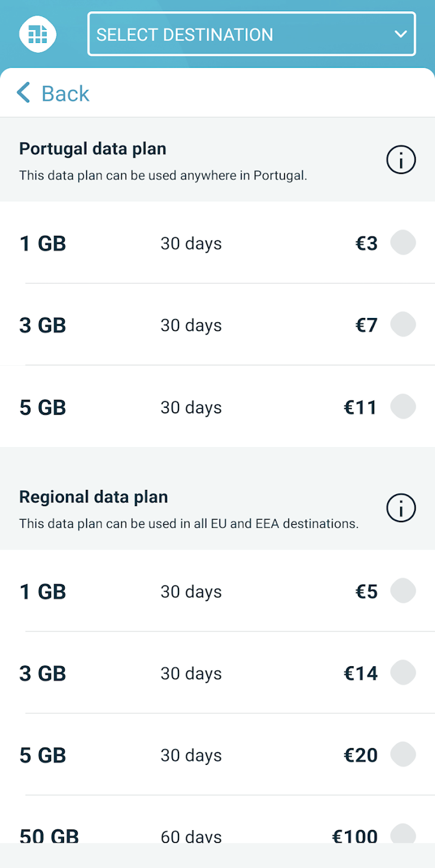Select Regional 50 GB €100 radio button
This screenshot has height=868, width=435.
tap(403, 833)
